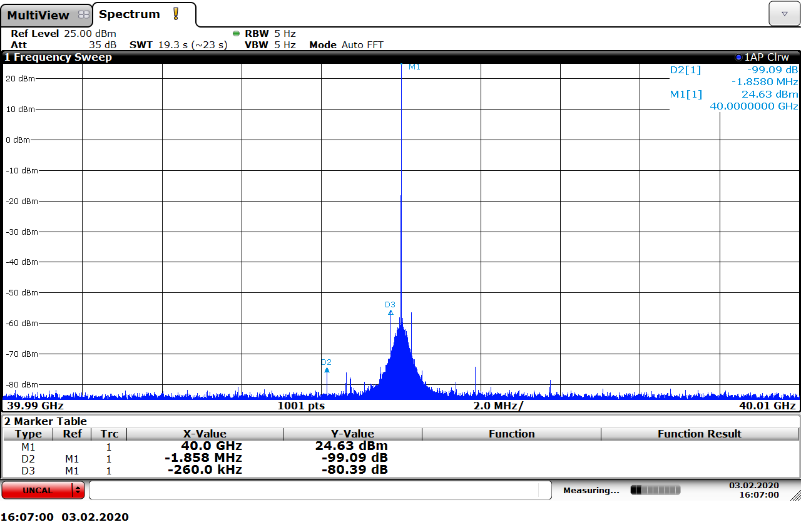This screenshot has height=532, width=801.
Task: Open the UNCAL dropdown arrow
Action: pos(79,490)
